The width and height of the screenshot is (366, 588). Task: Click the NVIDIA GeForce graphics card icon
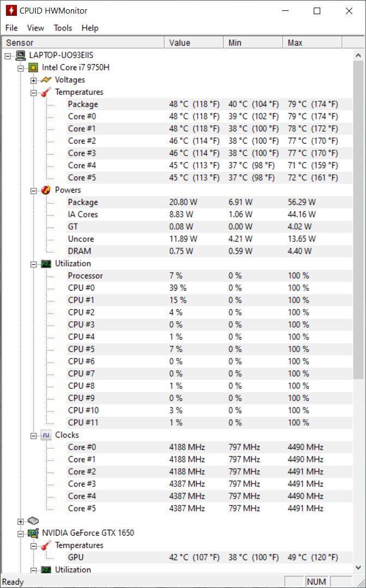click(34, 533)
